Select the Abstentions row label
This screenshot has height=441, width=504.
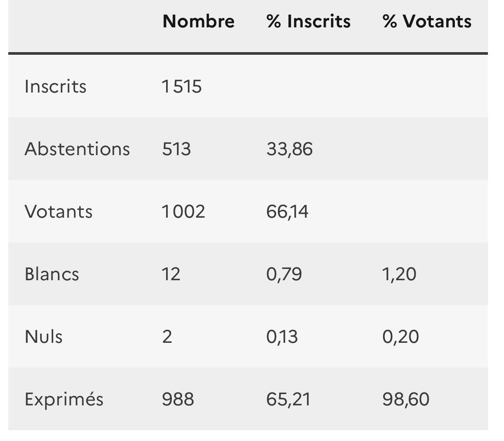(x=77, y=149)
